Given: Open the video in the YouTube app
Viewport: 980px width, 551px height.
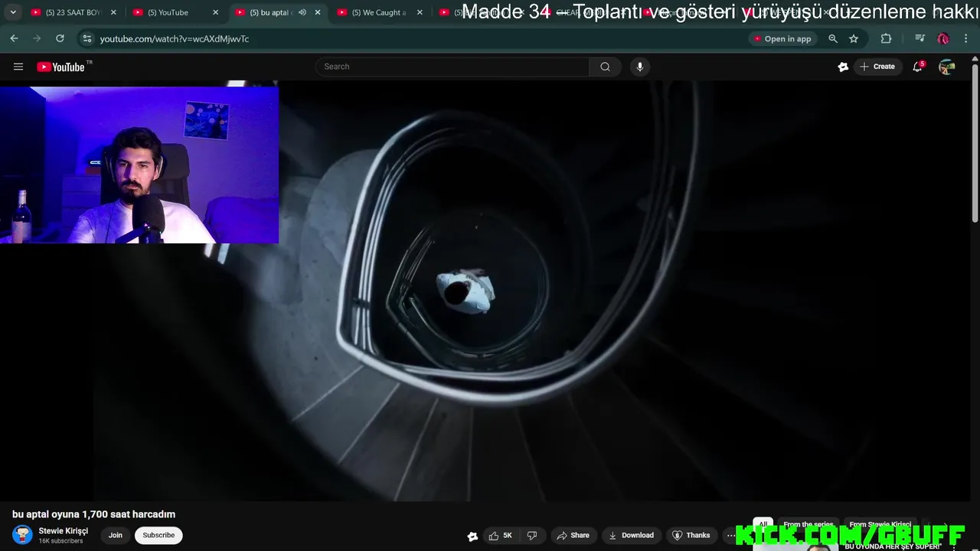Looking at the screenshot, I should pyautogui.click(x=782, y=38).
